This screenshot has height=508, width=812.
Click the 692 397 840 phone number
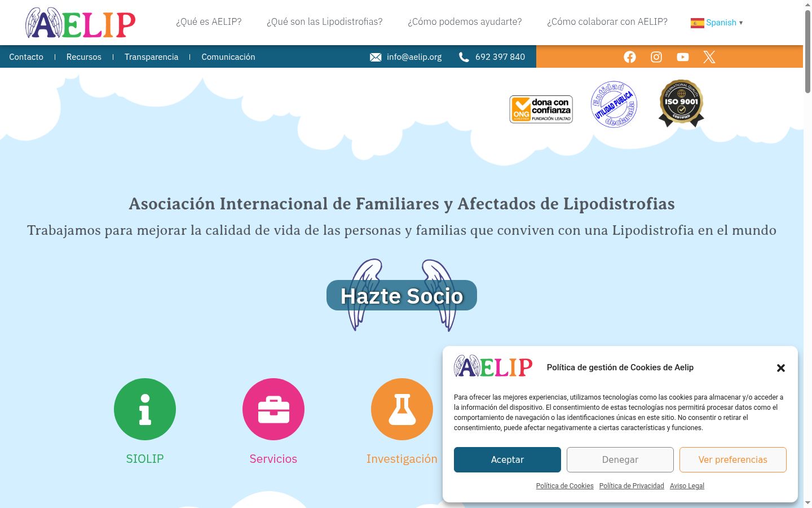tap(500, 57)
